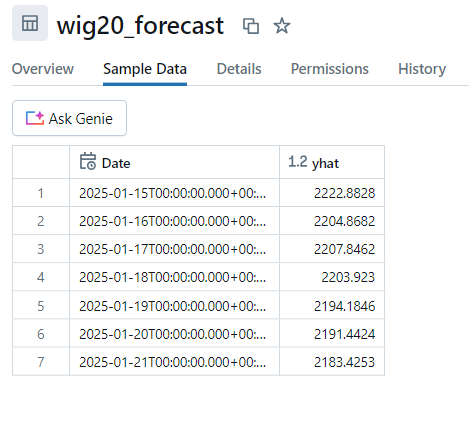
Task: Select row number 3
Action: [x=41, y=249]
